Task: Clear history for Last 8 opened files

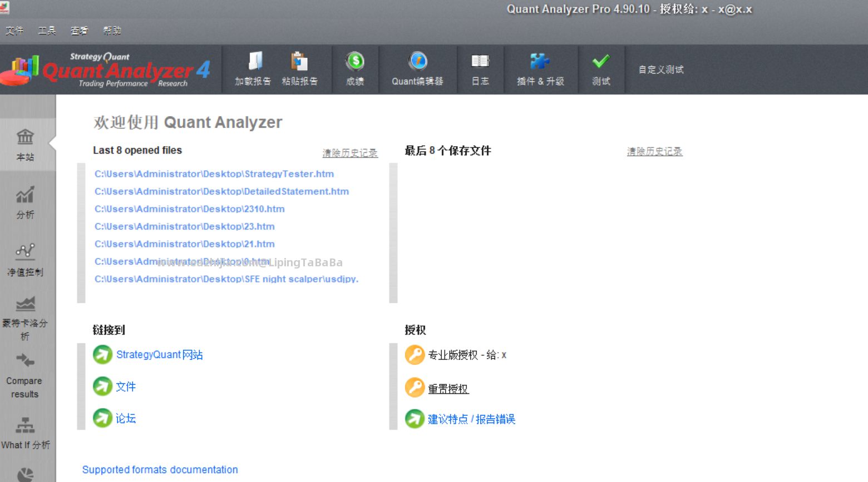Action: tap(350, 153)
